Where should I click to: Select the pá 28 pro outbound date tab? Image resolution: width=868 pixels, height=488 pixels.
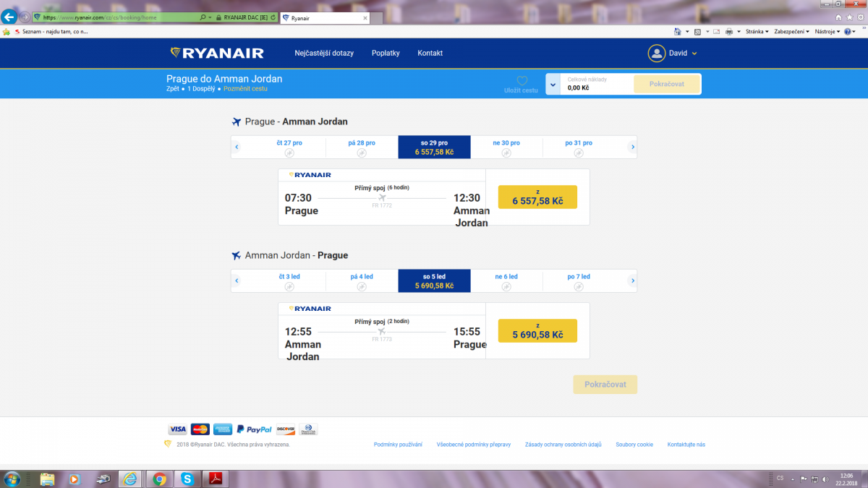[362, 147]
